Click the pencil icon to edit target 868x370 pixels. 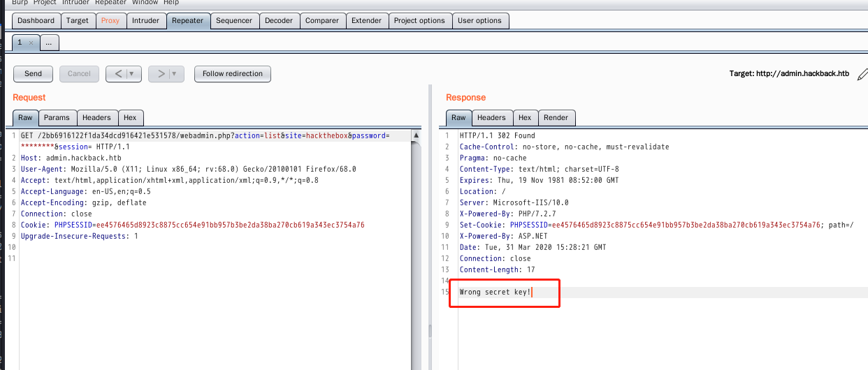tap(862, 73)
